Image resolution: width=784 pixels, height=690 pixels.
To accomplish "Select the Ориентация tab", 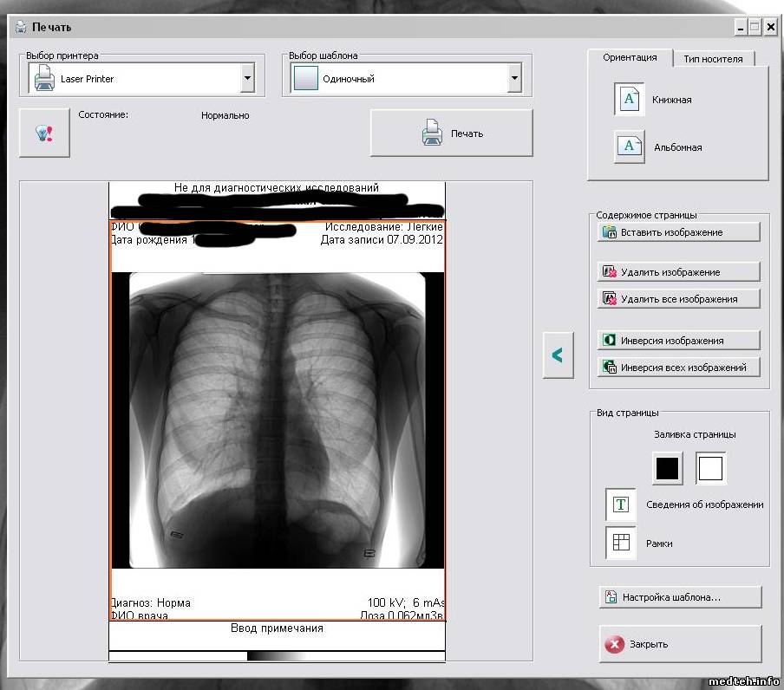I will [630, 58].
